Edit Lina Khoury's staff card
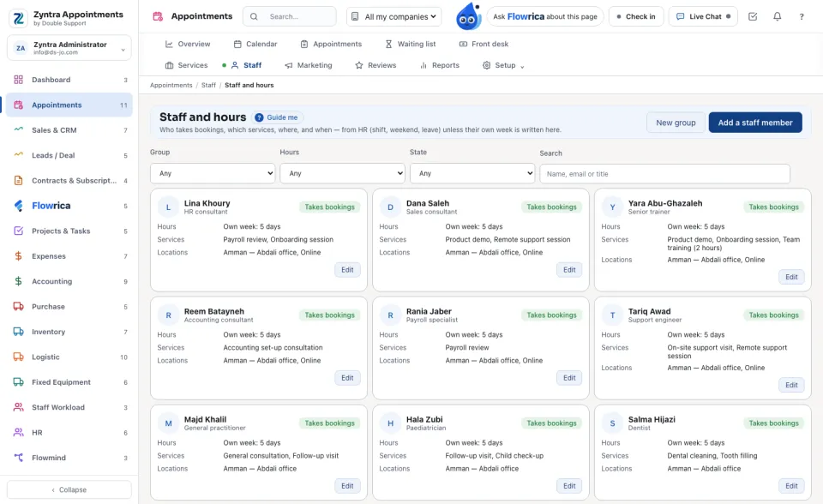The width and height of the screenshot is (823, 504). tap(347, 270)
